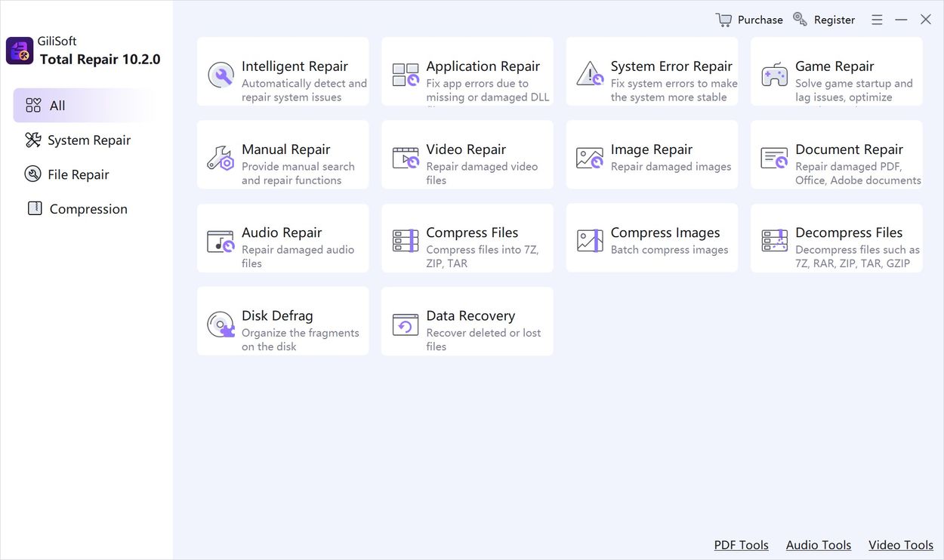944x560 pixels.
Task: Open the Register link
Action: coord(834,20)
